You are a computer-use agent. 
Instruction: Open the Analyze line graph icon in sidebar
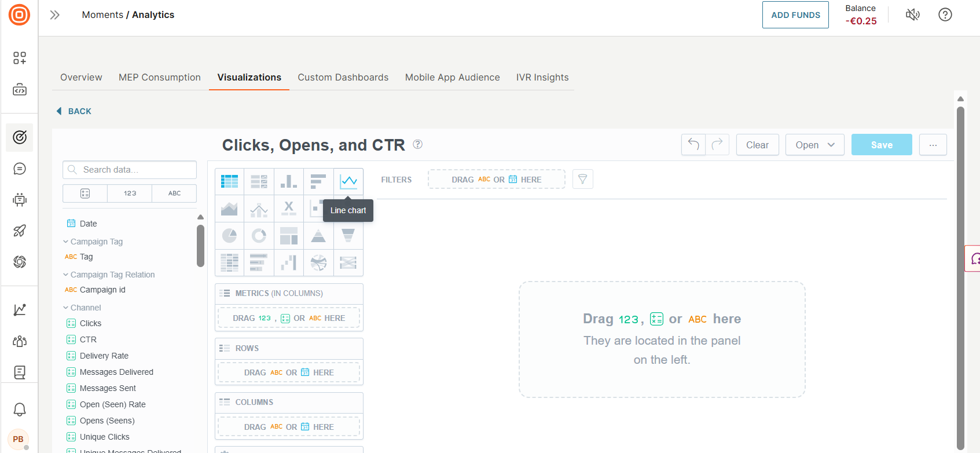[x=20, y=309]
